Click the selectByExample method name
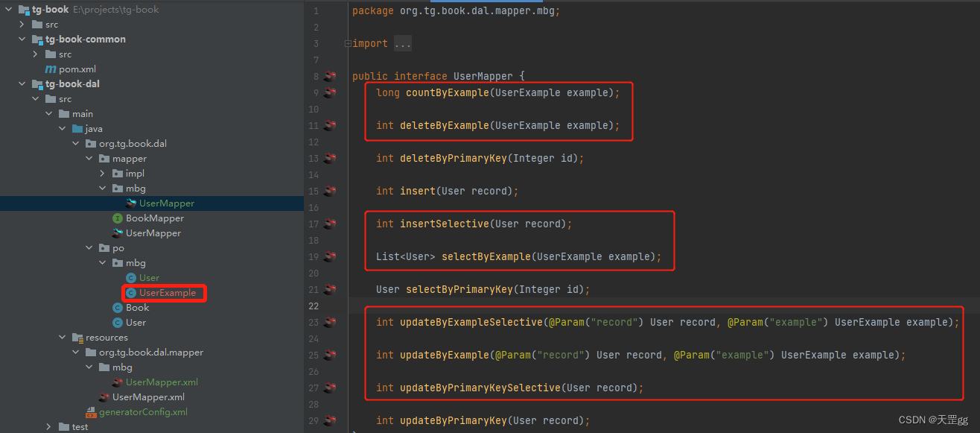 [x=486, y=256]
